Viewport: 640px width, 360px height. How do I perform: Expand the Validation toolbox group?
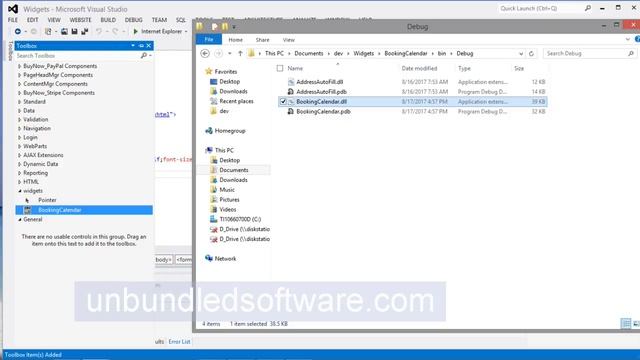pos(19,120)
